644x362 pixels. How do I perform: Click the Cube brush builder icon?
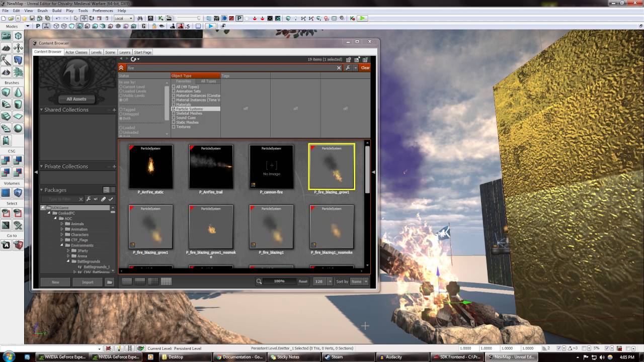(6, 93)
